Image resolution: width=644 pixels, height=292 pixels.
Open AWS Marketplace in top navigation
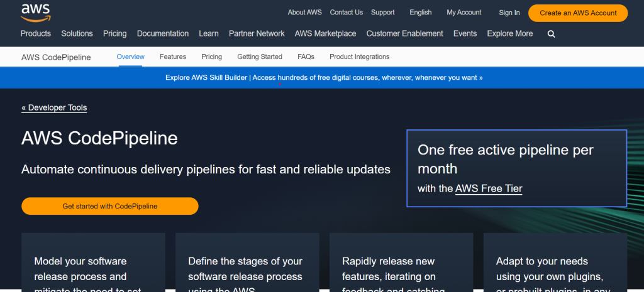point(325,33)
